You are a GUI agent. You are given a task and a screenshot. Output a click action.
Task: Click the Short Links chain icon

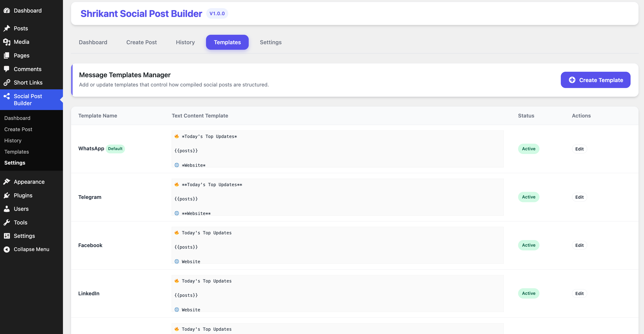click(7, 83)
